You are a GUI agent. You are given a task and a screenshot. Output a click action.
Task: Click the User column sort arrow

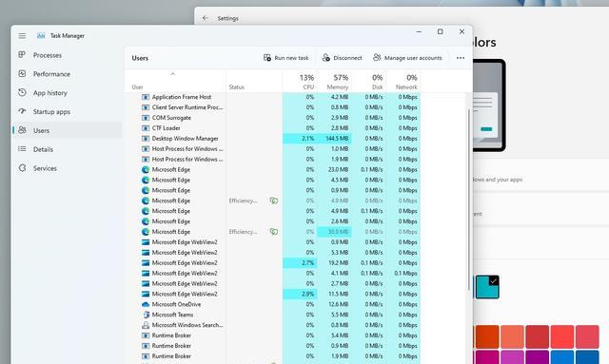pyautogui.click(x=173, y=74)
